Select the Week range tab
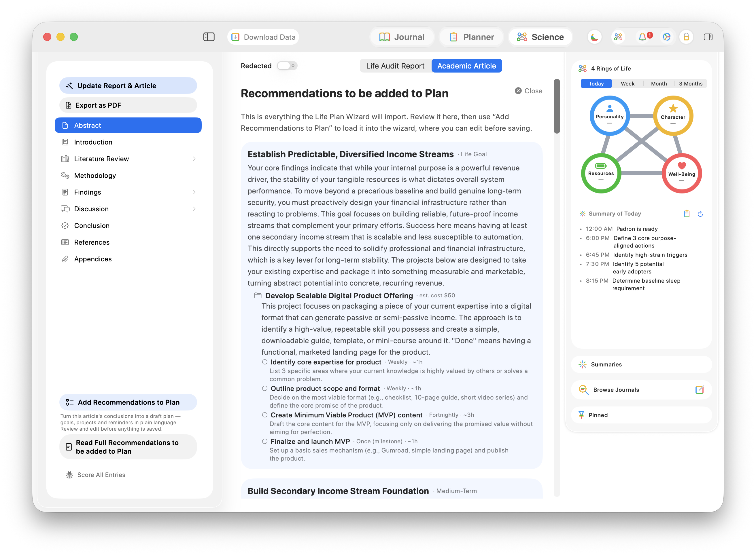Image resolution: width=756 pixels, height=555 pixels. [x=628, y=84]
